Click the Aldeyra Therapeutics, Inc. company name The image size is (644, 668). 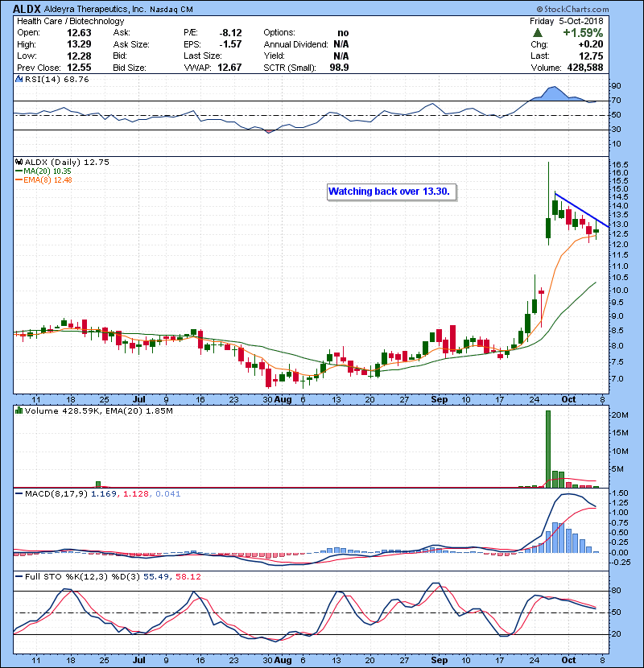click(95, 9)
